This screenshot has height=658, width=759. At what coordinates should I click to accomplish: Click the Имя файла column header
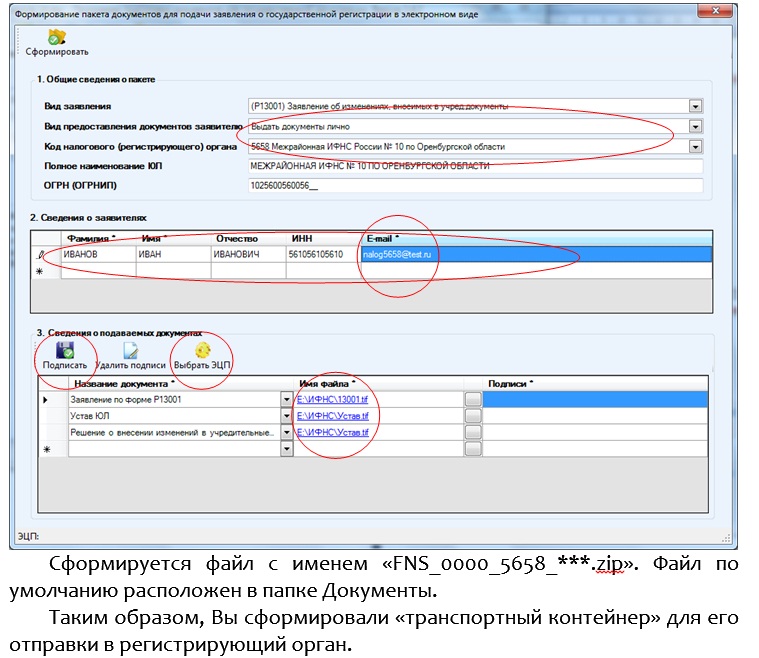tap(379, 384)
